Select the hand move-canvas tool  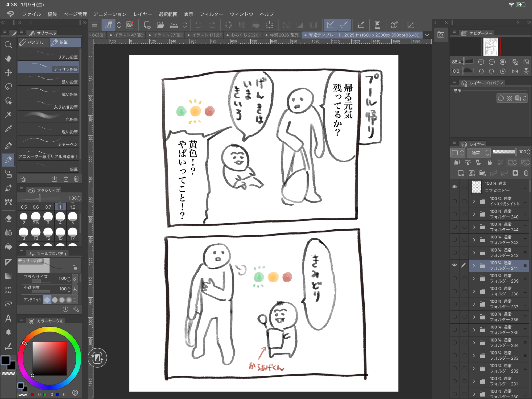pyautogui.click(x=8, y=59)
